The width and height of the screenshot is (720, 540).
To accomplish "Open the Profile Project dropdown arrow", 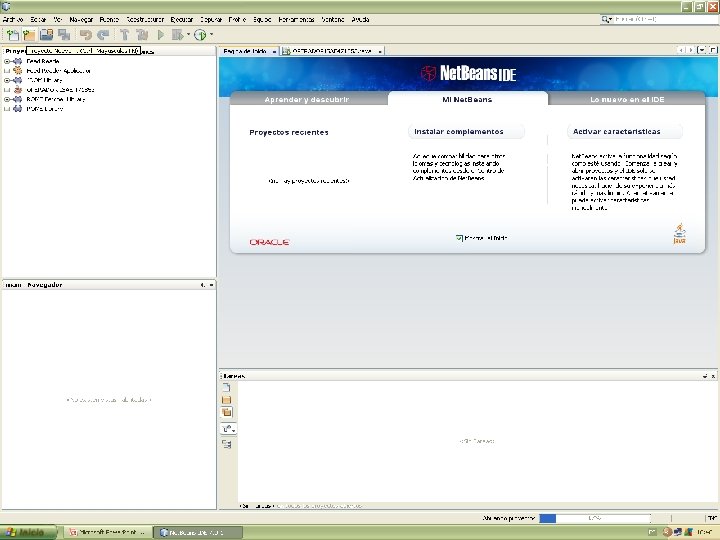I will (x=211, y=34).
